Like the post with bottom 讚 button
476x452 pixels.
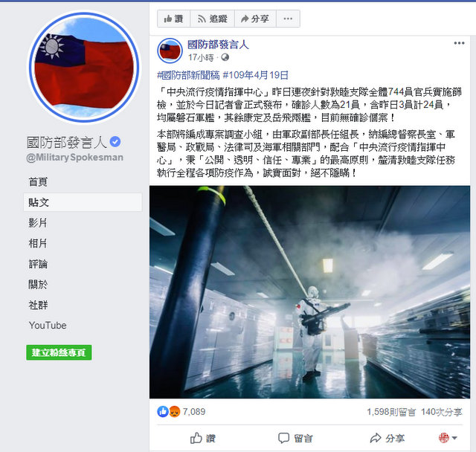(203, 438)
